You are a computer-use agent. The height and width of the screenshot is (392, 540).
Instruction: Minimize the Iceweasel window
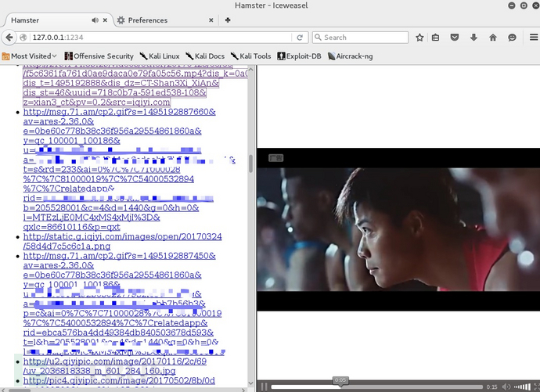512,5
